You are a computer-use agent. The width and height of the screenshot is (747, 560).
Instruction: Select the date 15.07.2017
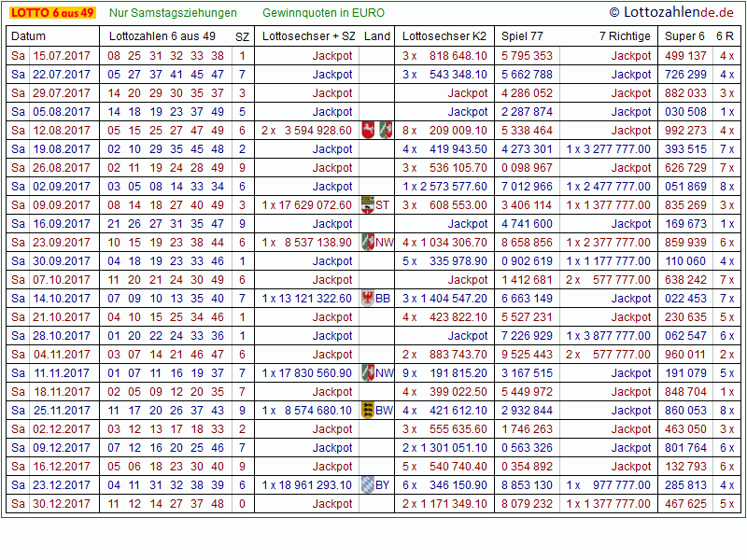coord(62,56)
